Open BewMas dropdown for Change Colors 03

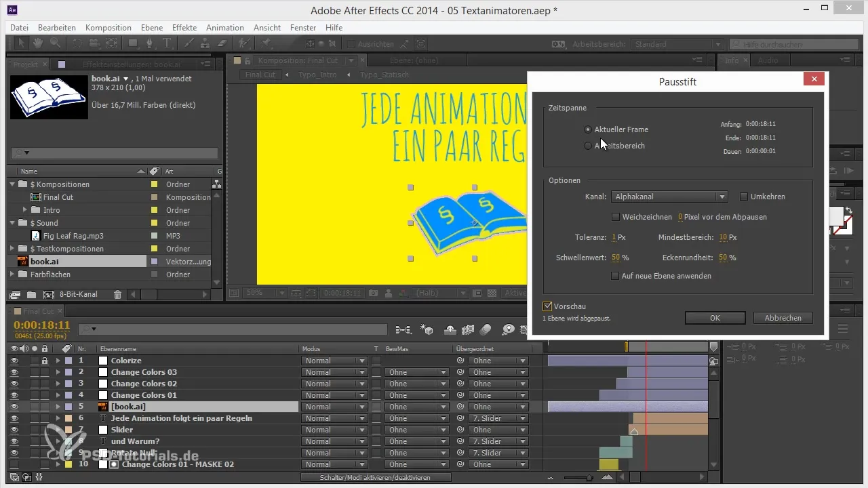click(x=416, y=372)
